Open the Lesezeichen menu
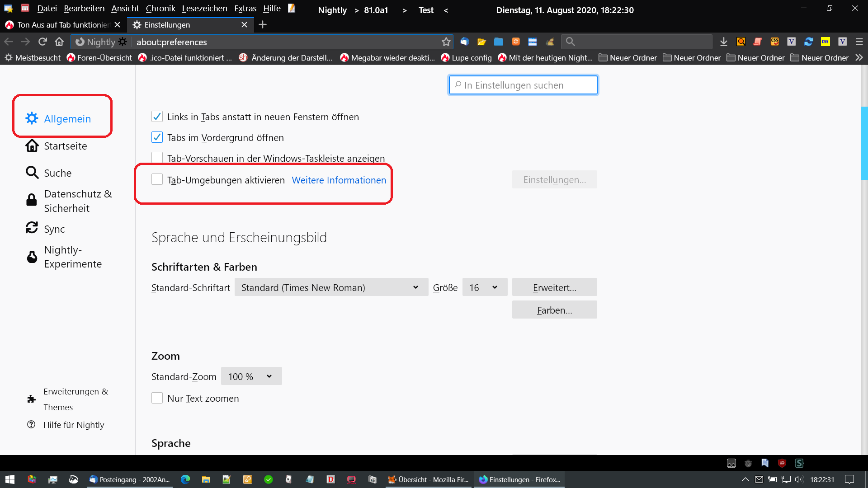The width and height of the screenshot is (868, 488). [204, 9]
